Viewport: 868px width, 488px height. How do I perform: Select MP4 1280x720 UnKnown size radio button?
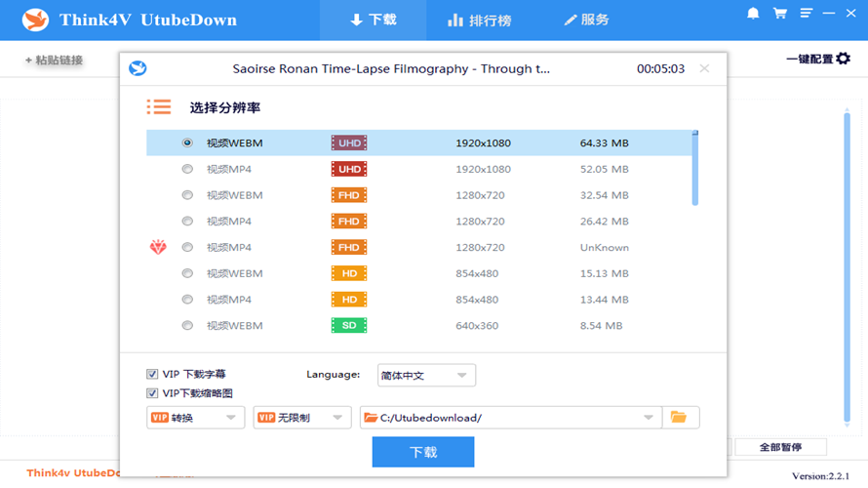click(187, 247)
